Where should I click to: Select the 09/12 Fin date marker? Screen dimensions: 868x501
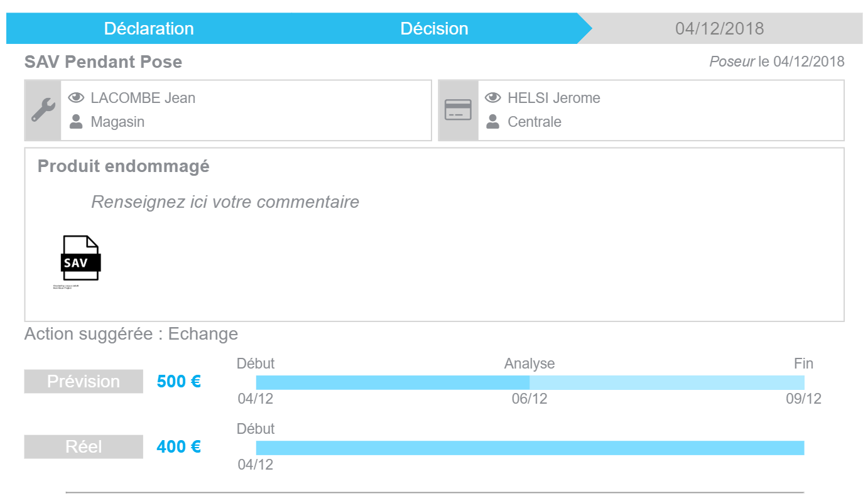[804, 399]
